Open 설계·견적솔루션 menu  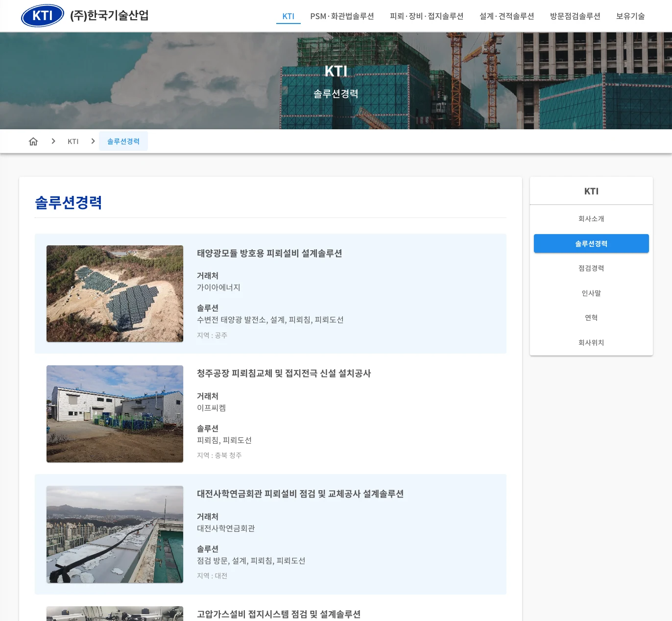tap(507, 16)
